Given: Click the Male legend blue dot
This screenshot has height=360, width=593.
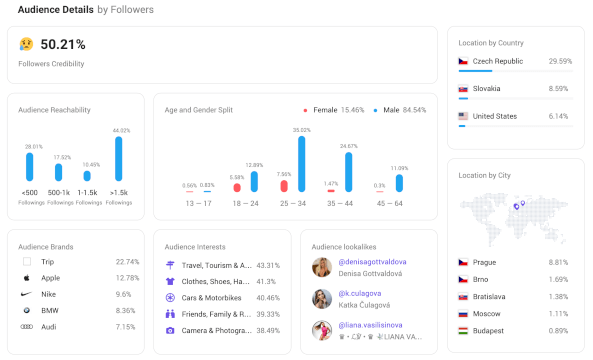Looking at the screenshot, I should click(x=375, y=110).
